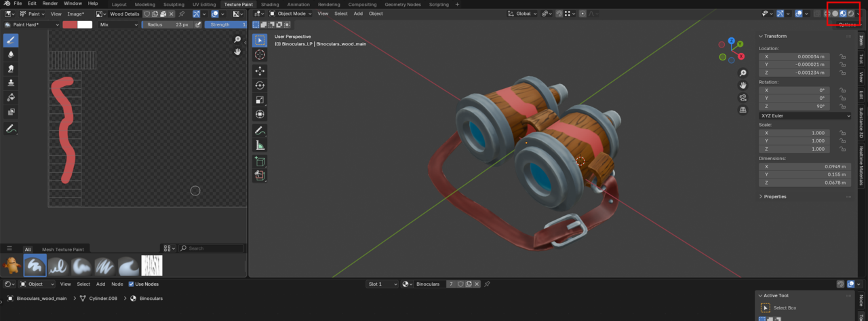Toggle the Use Nodes checkbox

tap(132, 284)
